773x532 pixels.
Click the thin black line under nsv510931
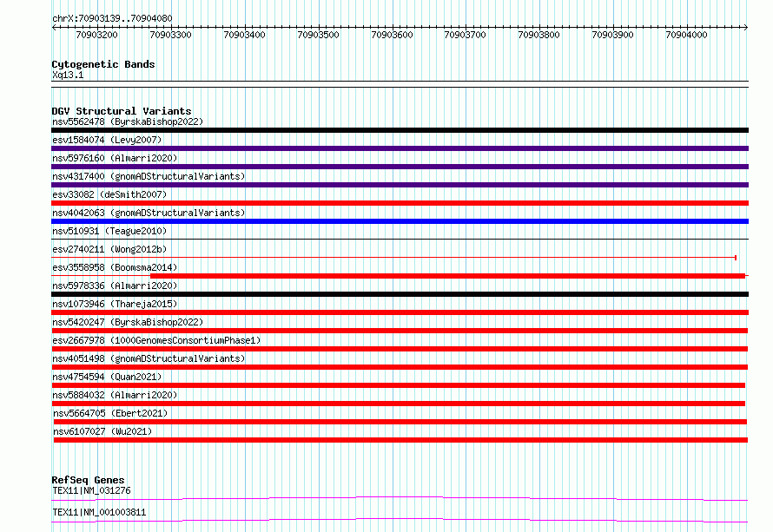tap(400, 240)
